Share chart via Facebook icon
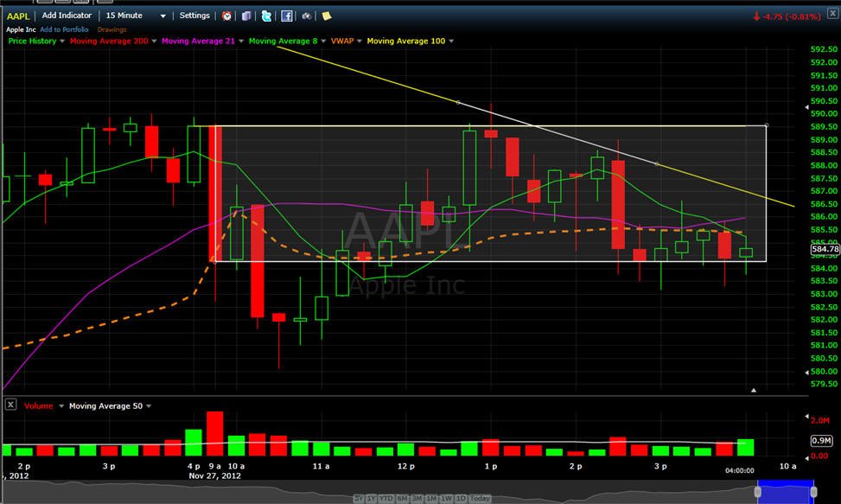 tap(286, 16)
